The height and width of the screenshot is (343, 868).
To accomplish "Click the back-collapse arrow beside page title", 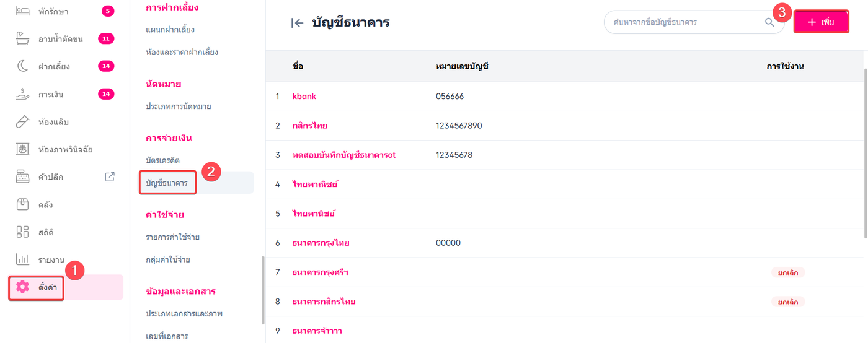I will tap(298, 23).
